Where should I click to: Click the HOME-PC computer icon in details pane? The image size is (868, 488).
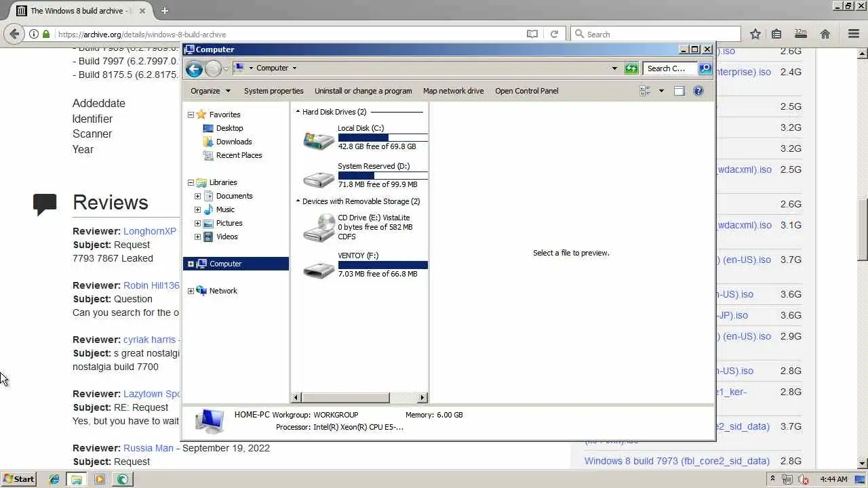point(210,420)
